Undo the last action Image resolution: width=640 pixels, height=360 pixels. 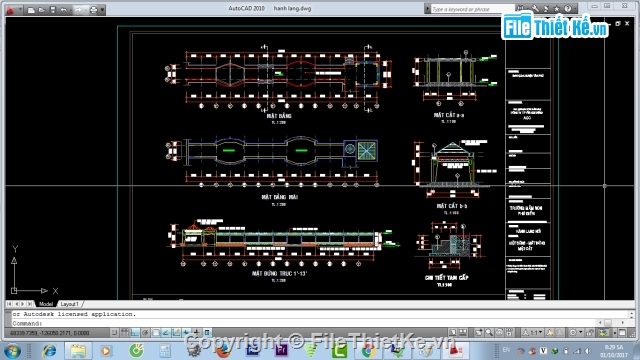pos(64,10)
